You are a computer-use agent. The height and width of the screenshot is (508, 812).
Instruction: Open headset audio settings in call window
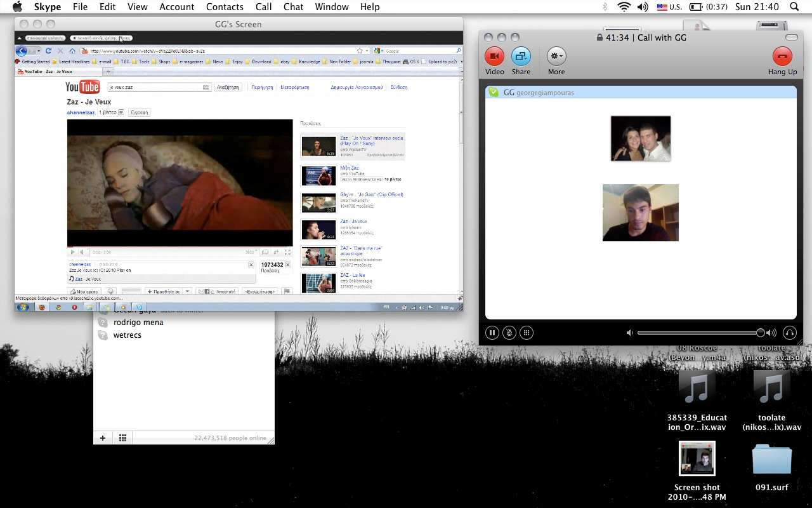click(x=789, y=332)
